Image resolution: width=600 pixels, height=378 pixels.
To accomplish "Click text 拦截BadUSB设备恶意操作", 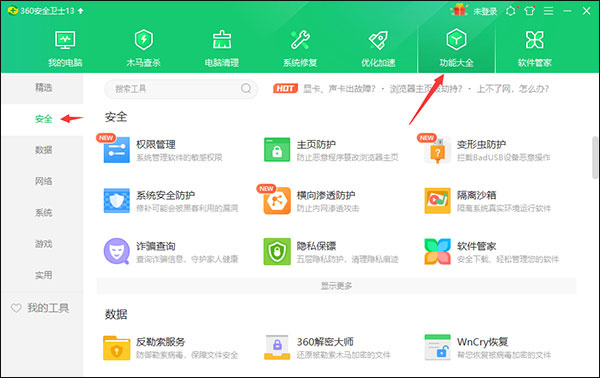I will pos(504,158).
